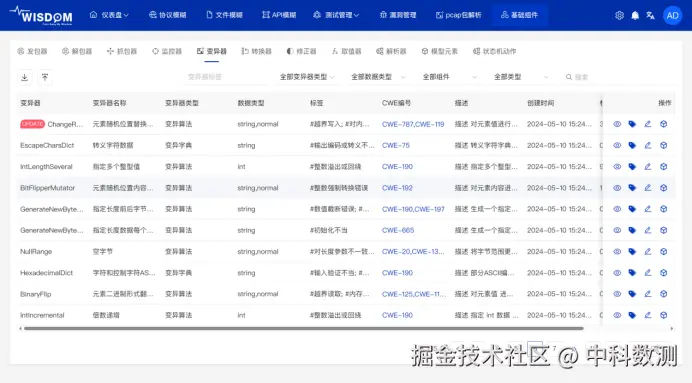Image resolution: width=692 pixels, height=383 pixels.
Task: Open the CWE-787,CWE-119 link
Action: tap(413, 124)
